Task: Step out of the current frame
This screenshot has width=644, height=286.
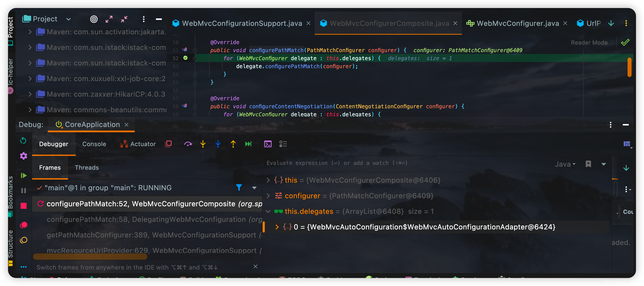Action: tap(233, 144)
